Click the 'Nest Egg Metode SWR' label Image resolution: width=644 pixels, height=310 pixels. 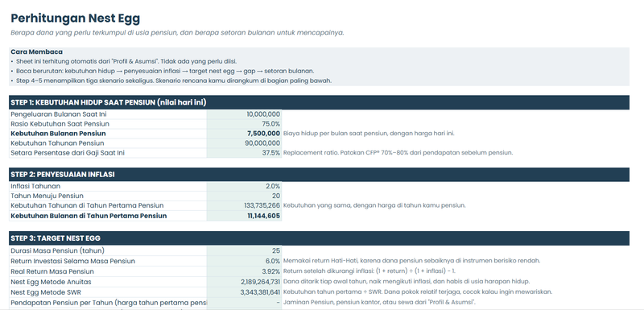click(46, 292)
